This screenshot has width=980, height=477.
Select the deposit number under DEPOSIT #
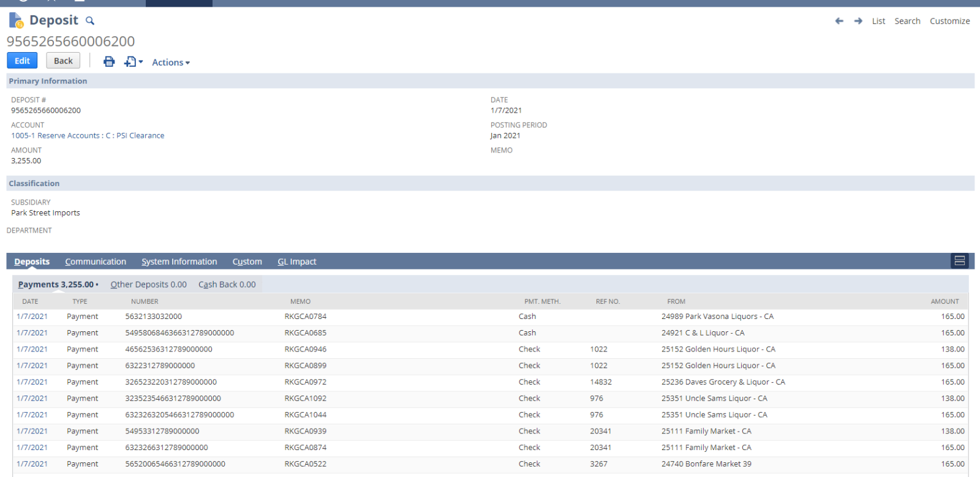point(46,110)
